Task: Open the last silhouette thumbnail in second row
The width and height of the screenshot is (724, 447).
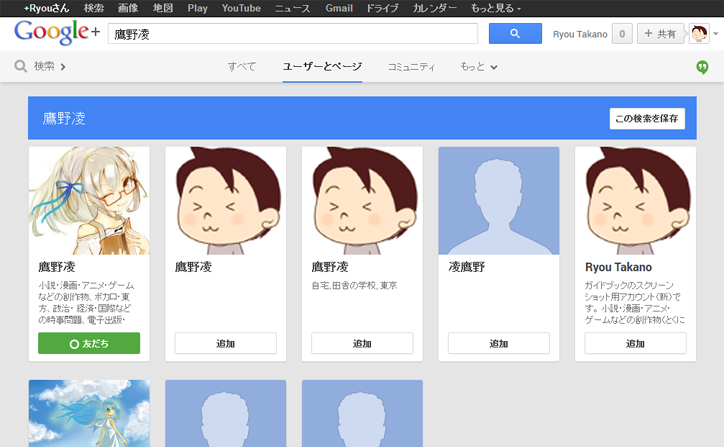Action: (362, 413)
